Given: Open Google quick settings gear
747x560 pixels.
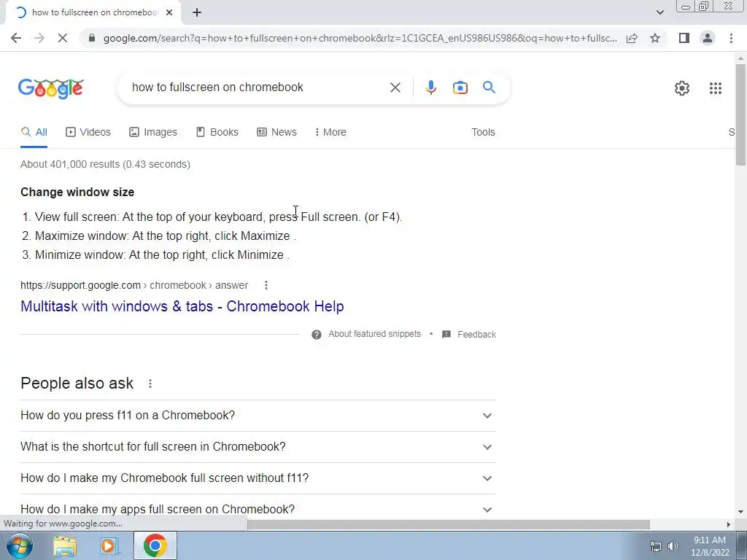Looking at the screenshot, I should (x=682, y=88).
